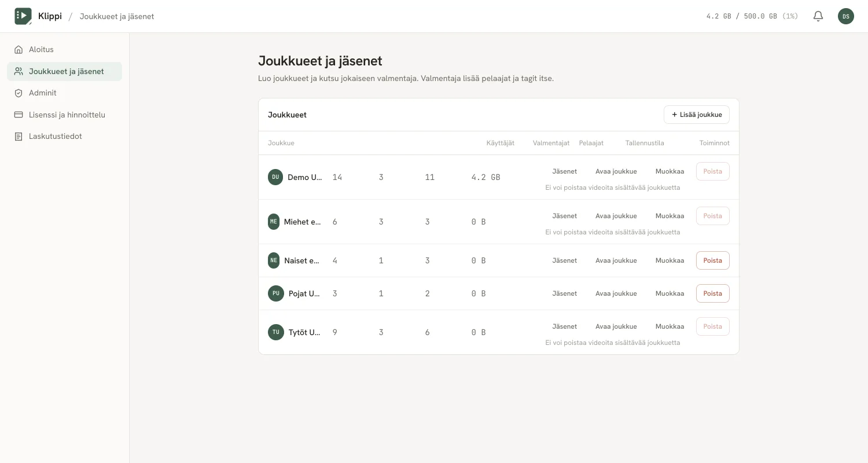This screenshot has width=868, height=463.
Task: Click the Lisenssi ja hinnoittelu card icon
Action: point(19,115)
